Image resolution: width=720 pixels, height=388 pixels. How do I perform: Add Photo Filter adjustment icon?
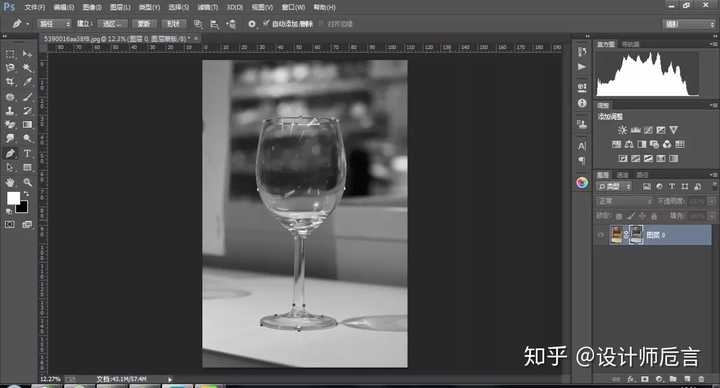(x=654, y=144)
